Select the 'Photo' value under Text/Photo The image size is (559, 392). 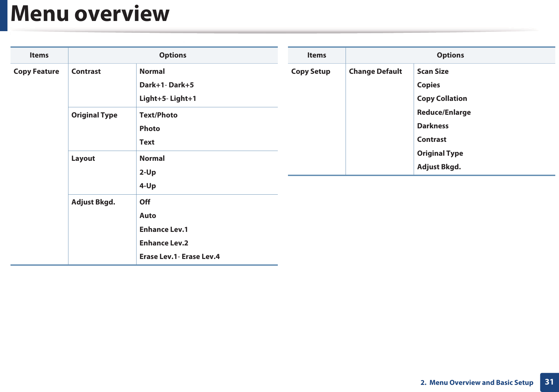tap(150, 129)
